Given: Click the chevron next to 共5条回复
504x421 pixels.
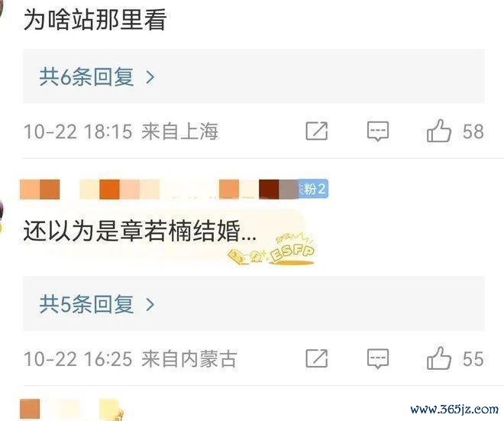Looking at the screenshot, I should [150, 304].
